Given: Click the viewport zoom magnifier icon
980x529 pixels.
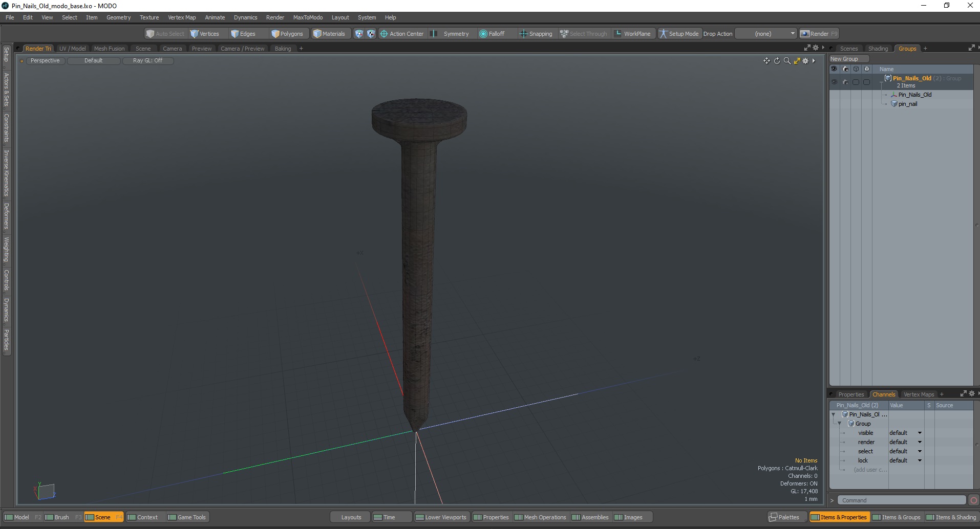Looking at the screenshot, I should click(x=787, y=61).
